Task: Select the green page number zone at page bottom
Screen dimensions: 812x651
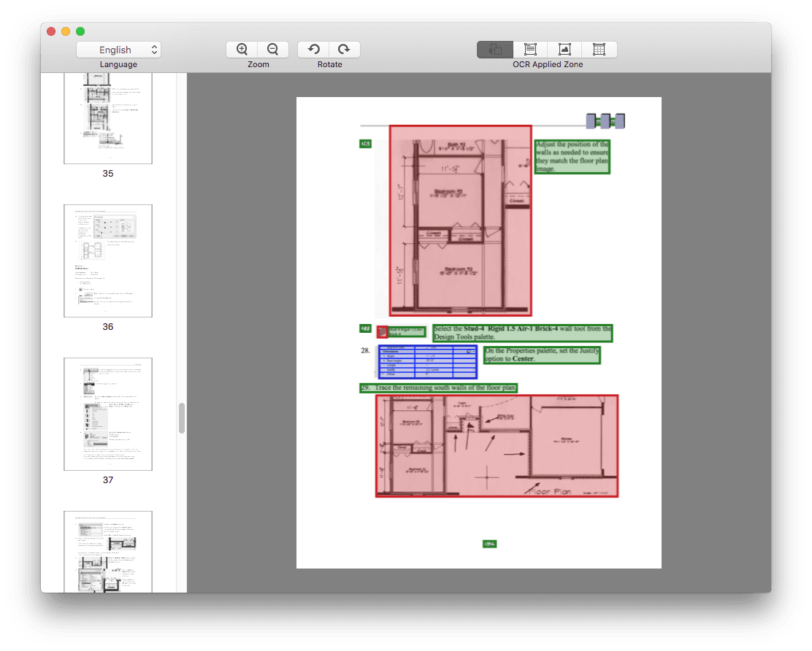Action: pyautogui.click(x=489, y=544)
